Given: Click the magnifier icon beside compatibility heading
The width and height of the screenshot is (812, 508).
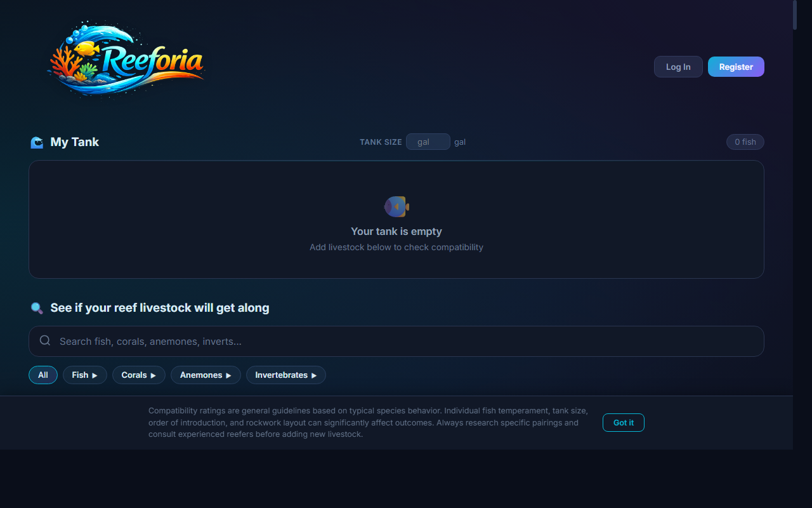Looking at the screenshot, I should click(x=37, y=308).
